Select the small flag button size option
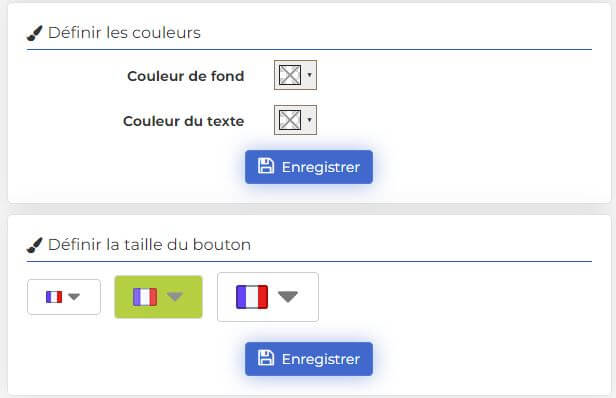The width and height of the screenshot is (616, 398). (x=64, y=297)
